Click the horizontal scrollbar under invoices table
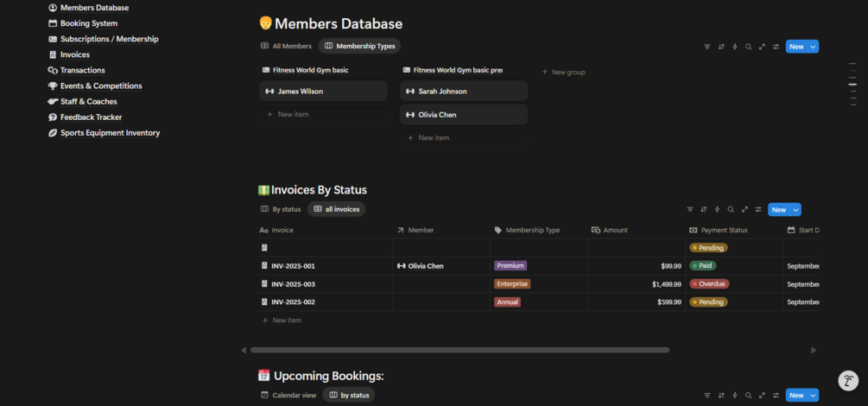This screenshot has width=868, height=406. [x=459, y=350]
